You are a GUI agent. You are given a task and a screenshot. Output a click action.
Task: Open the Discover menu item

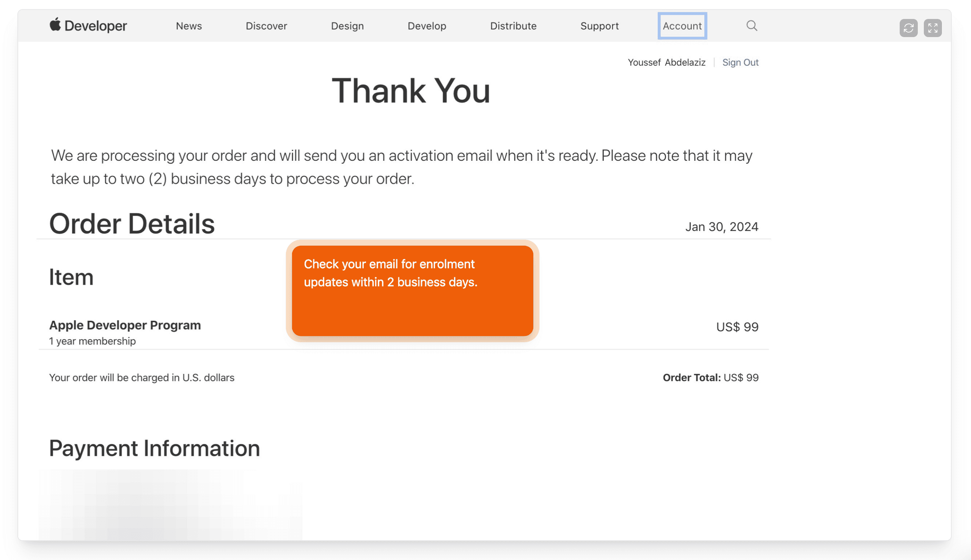click(x=266, y=26)
